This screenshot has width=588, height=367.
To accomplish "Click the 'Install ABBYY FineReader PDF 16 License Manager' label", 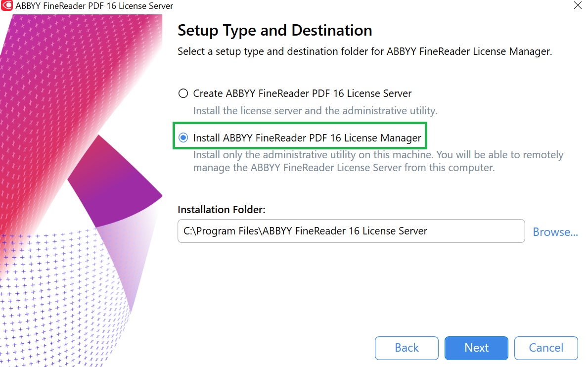I will 307,138.
